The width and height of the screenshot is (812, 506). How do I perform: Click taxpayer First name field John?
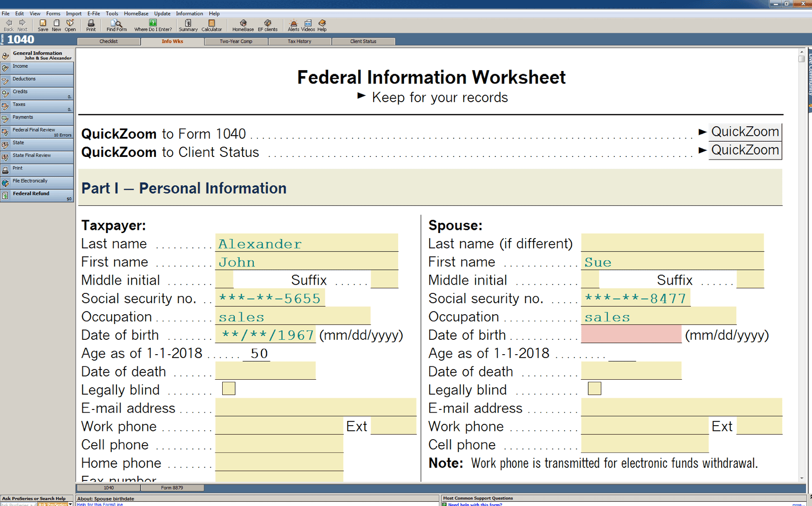306,261
